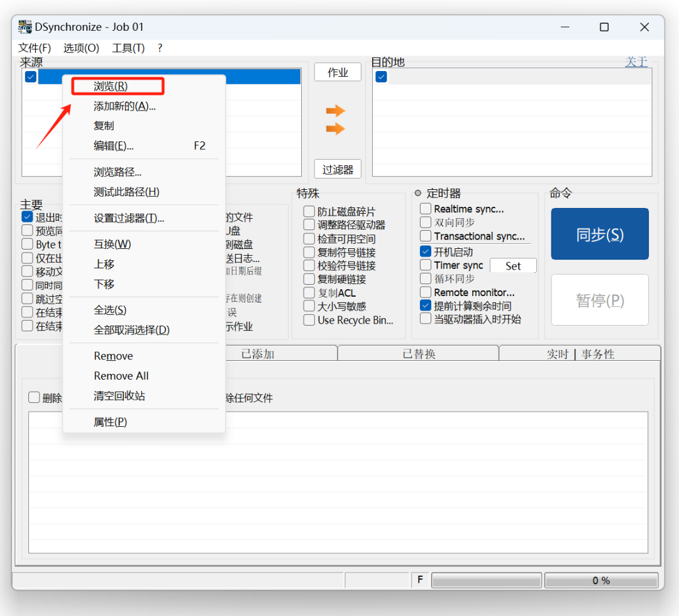Click the Set button for Timer sync
679x616 pixels.
click(x=513, y=266)
